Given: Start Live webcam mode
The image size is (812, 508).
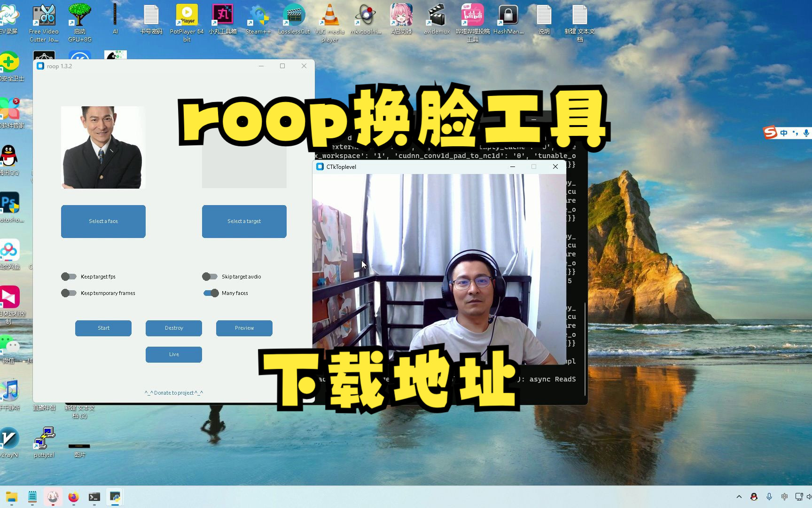Looking at the screenshot, I should 174,354.
